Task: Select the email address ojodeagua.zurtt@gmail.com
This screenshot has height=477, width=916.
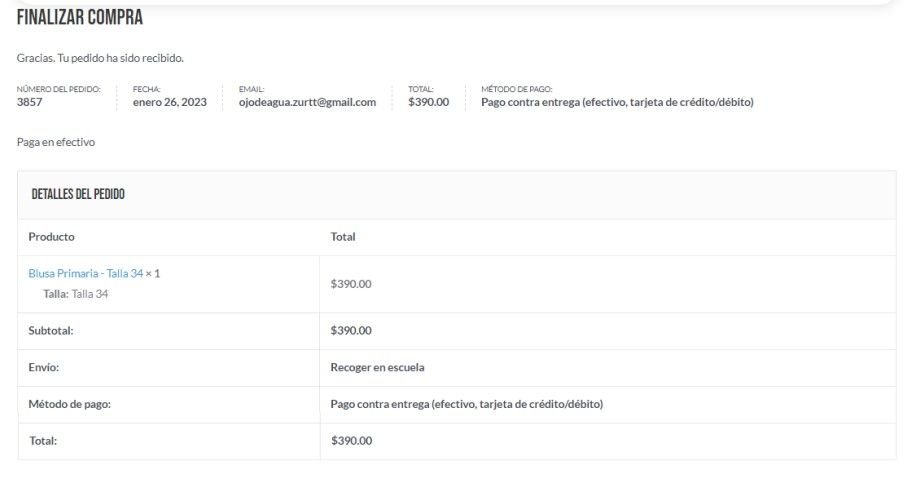Action: (307, 102)
